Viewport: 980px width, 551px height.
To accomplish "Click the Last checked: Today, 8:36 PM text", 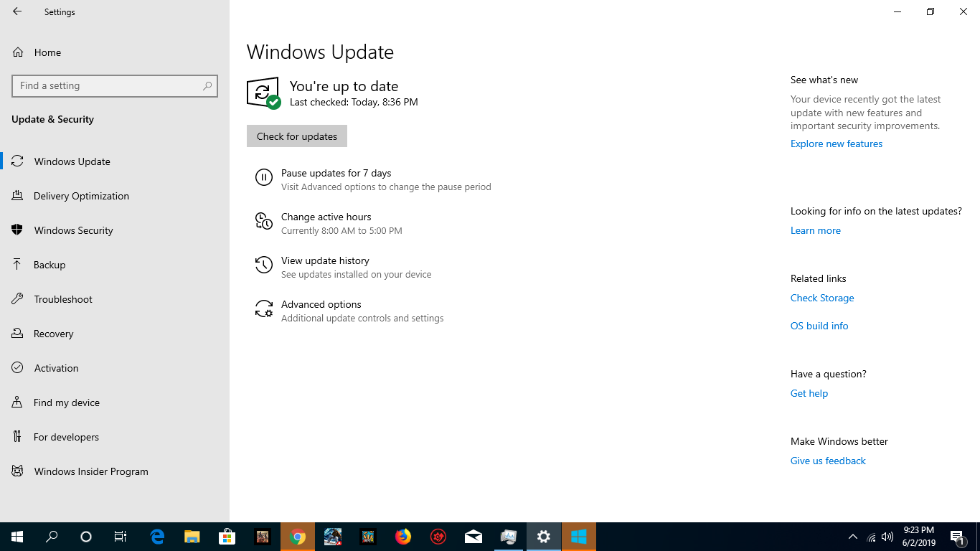I will (x=354, y=102).
